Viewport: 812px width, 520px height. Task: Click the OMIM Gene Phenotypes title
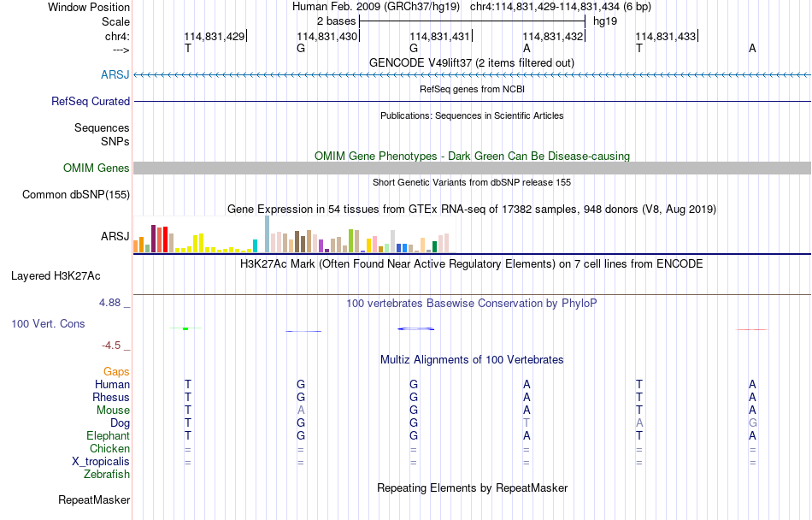(x=473, y=157)
